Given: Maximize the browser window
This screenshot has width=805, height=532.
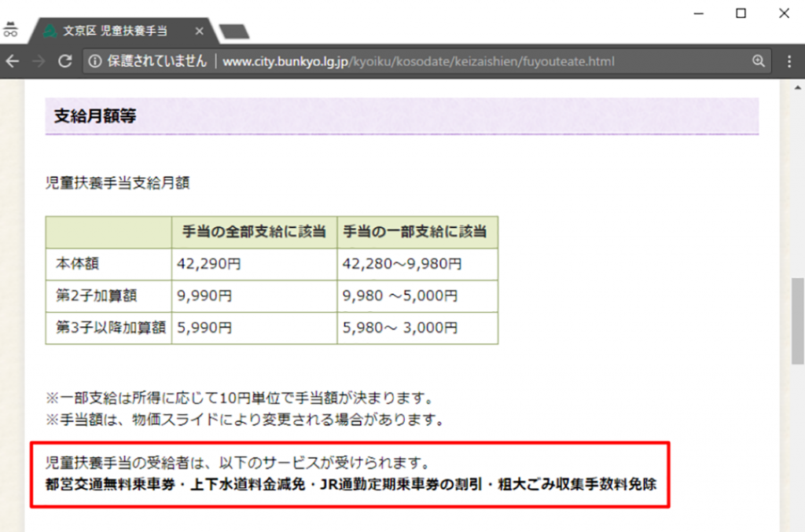Looking at the screenshot, I should (741, 13).
